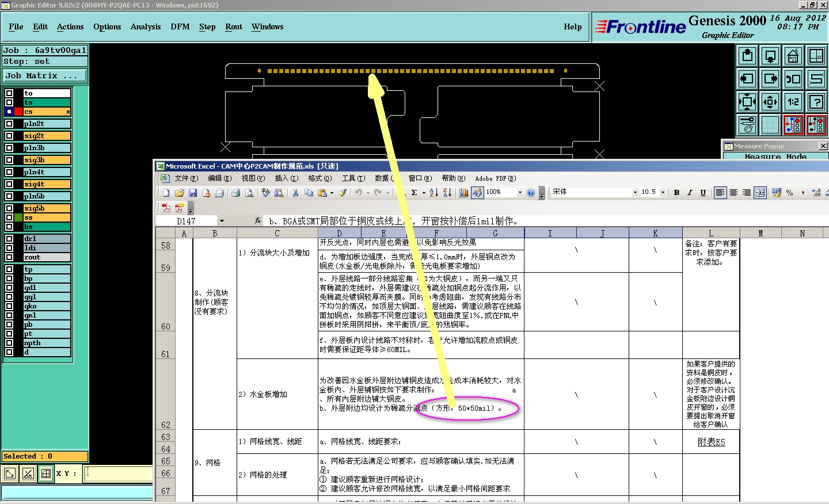The image size is (829, 504).
Task: Toggle checkbox for layer 'sig4t'
Action: click(x=9, y=184)
